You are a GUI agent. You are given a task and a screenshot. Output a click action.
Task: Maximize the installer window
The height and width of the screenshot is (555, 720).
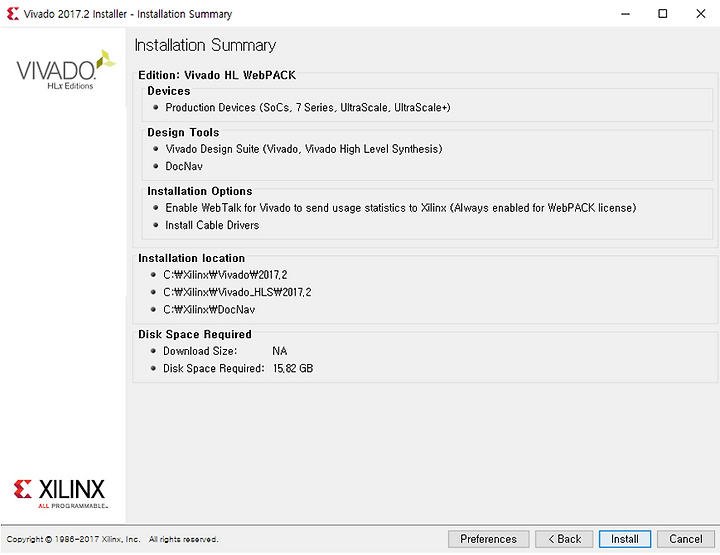[663, 14]
